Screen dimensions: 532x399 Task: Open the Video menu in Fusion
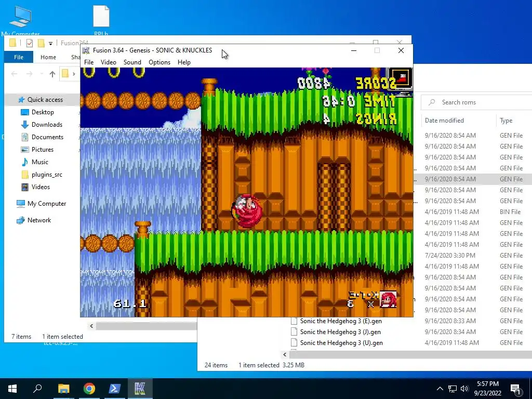(108, 62)
